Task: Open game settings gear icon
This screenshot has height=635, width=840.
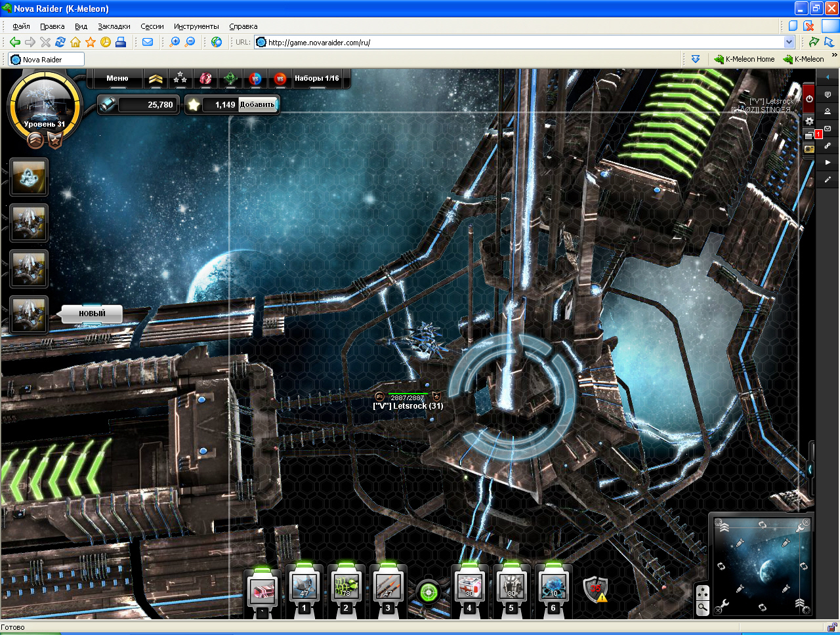Action: coord(809,121)
